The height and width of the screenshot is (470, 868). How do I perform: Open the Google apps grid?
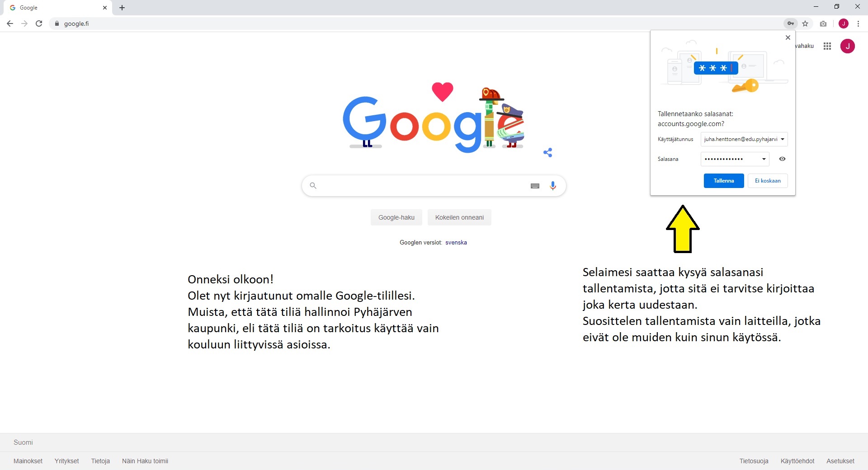[827, 46]
